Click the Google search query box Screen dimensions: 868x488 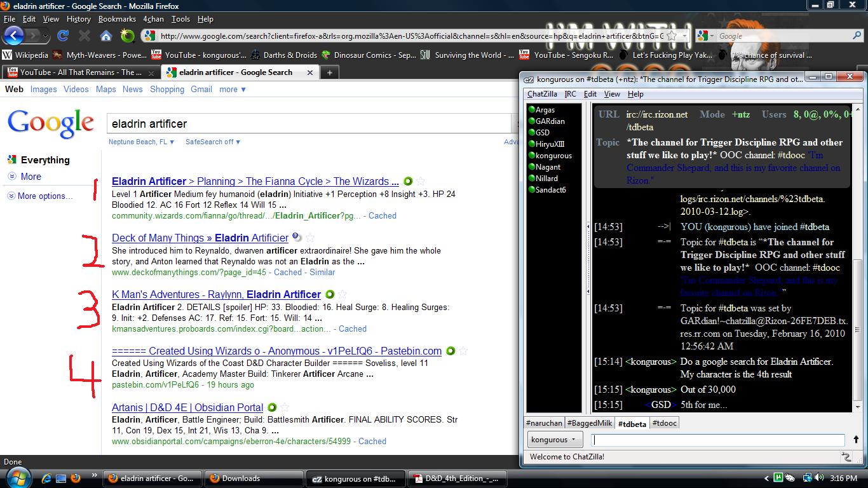(x=309, y=124)
